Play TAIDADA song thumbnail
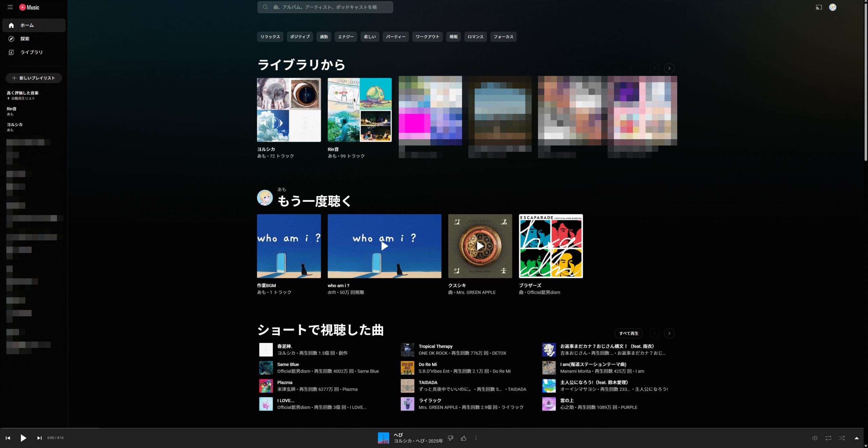 pos(408,386)
